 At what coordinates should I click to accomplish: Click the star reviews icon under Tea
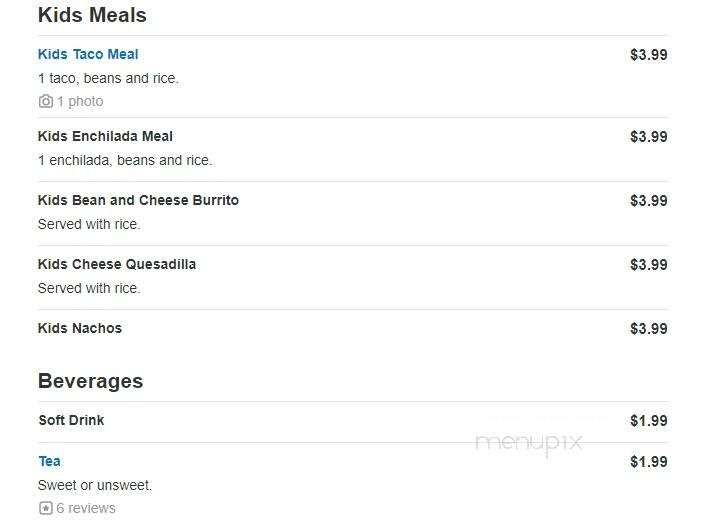(x=46, y=508)
